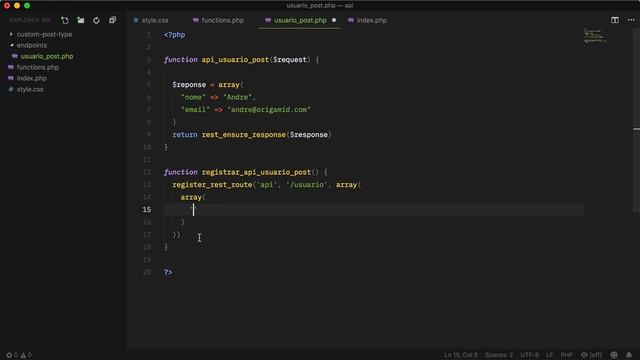This screenshot has height=360, width=640.
Task: Open the editor More Actions menu
Action: click(x=631, y=20)
